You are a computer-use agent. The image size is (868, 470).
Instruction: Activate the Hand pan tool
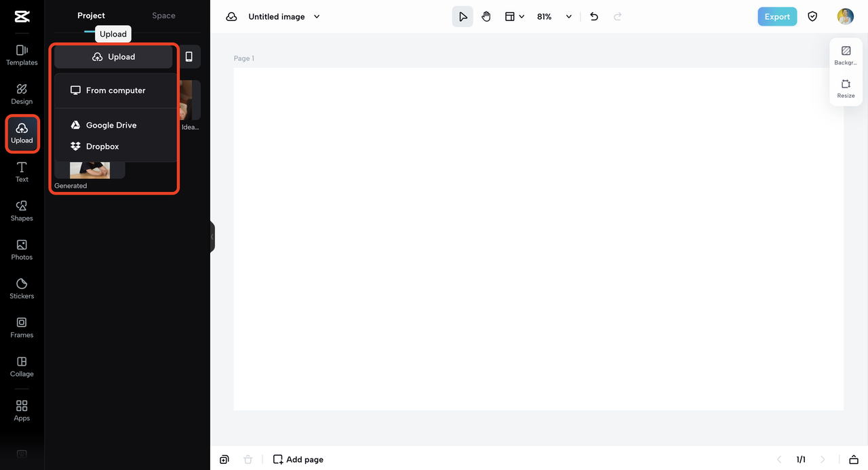486,16
